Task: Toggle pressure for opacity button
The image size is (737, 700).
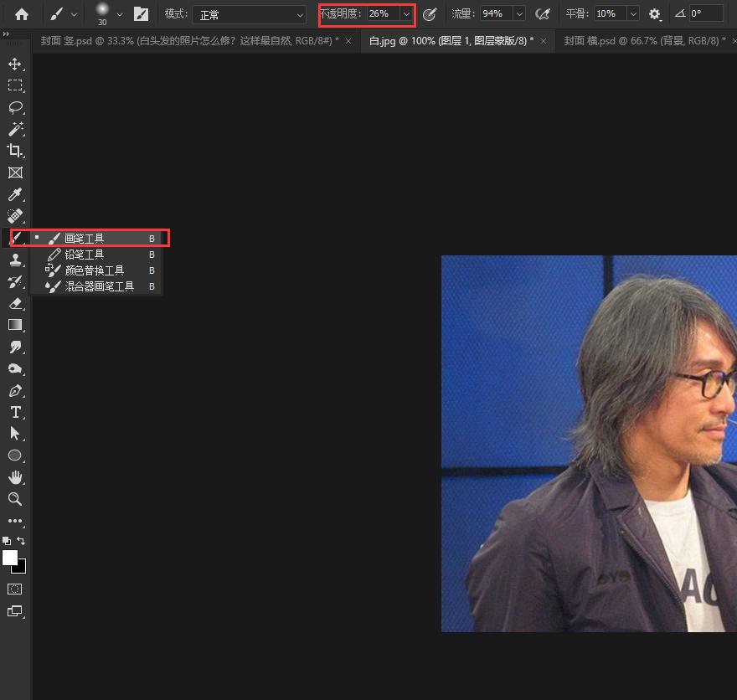Action: click(x=430, y=14)
